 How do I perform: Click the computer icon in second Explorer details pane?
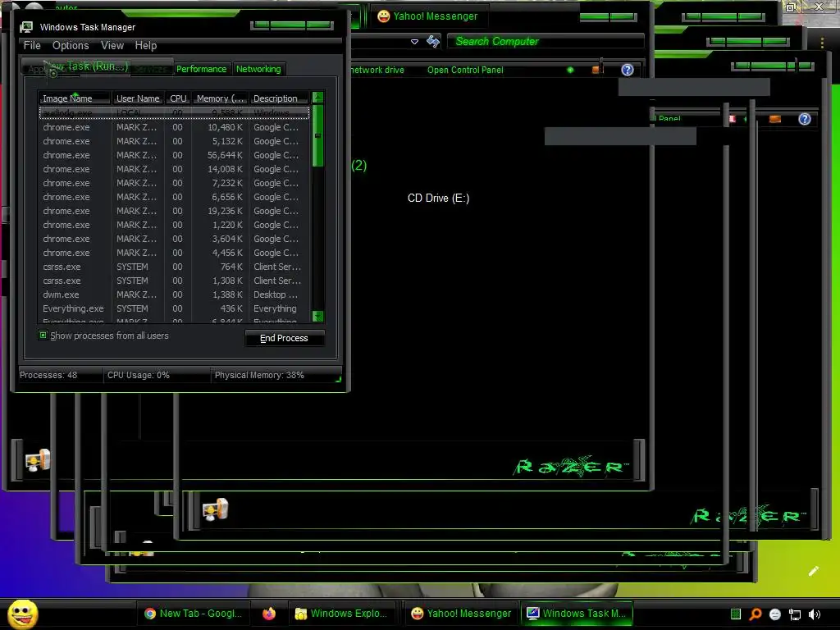[x=215, y=509]
